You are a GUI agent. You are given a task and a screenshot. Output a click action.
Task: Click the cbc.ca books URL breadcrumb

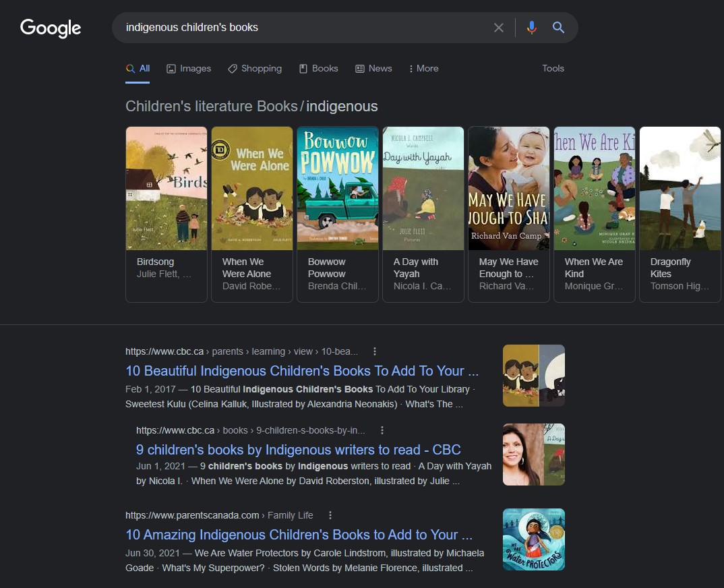[250, 430]
